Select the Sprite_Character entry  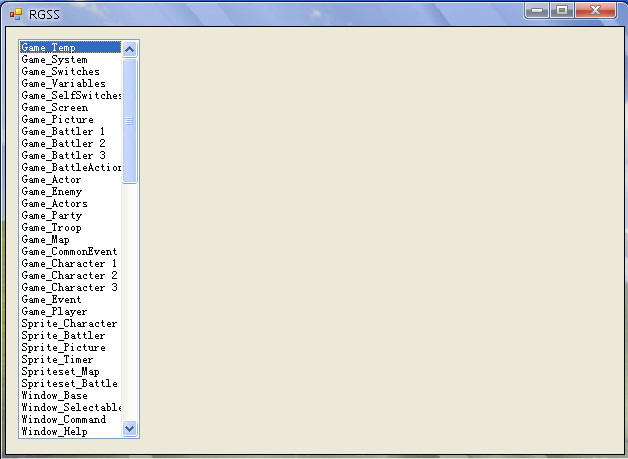click(x=70, y=324)
